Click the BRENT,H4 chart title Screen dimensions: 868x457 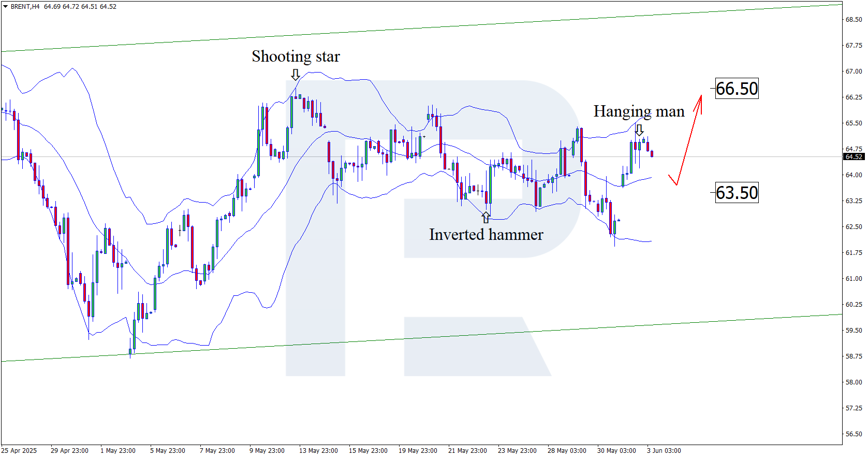click(25, 7)
